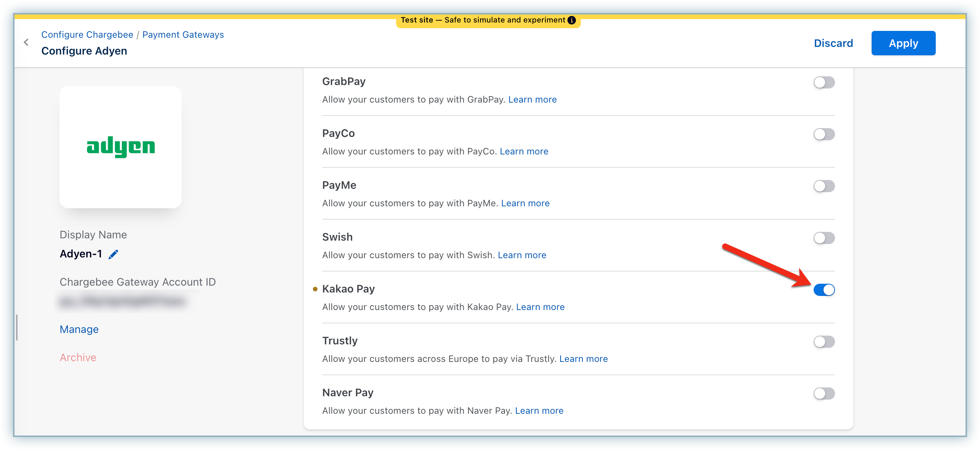Click the Trustly heading
The image size is (980, 450).
tap(340, 341)
